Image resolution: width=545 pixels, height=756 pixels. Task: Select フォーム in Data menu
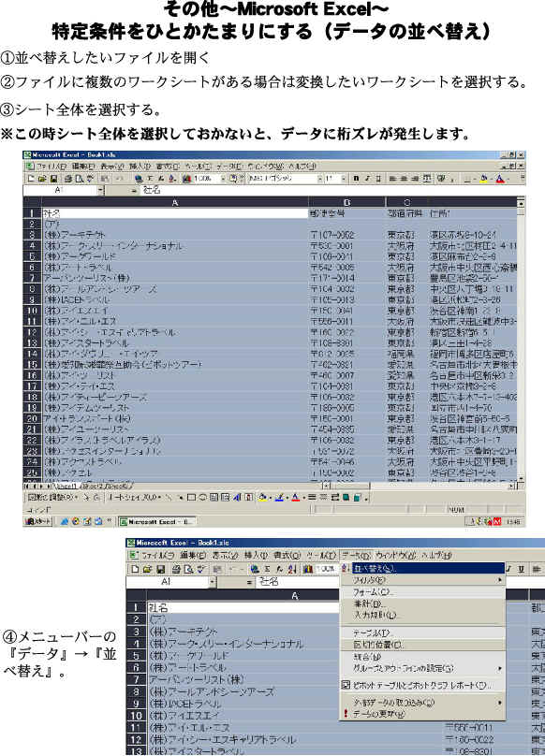(x=422, y=592)
